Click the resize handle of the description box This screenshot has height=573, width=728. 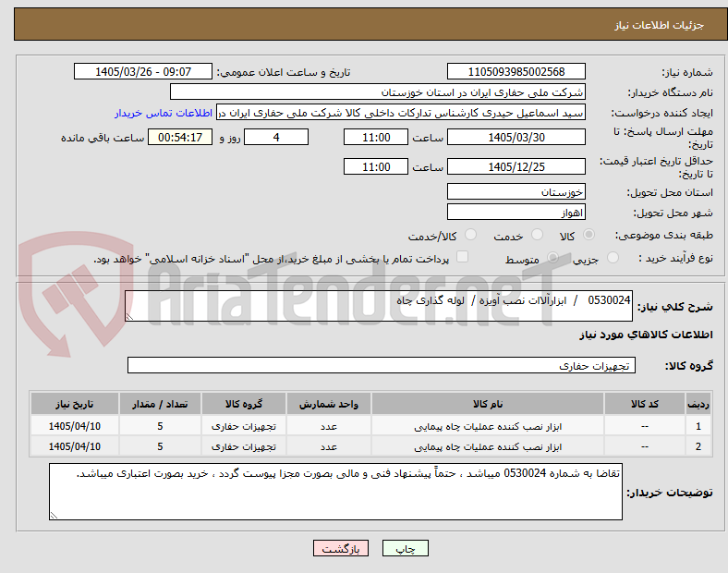(x=129, y=317)
